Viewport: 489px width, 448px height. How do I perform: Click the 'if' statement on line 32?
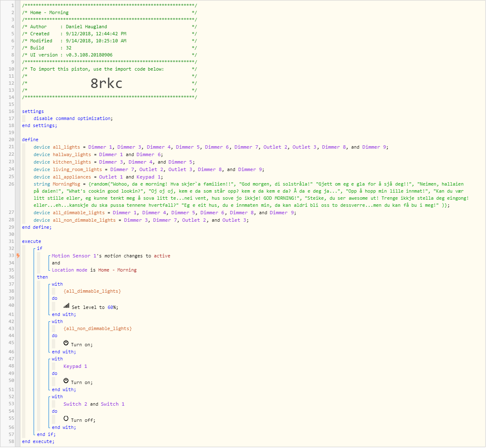(39, 249)
